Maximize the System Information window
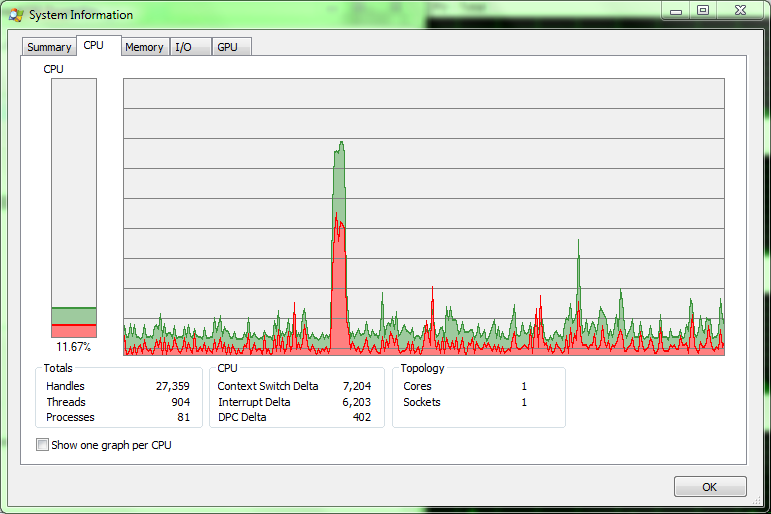This screenshot has width=771, height=514. (703, 10)
